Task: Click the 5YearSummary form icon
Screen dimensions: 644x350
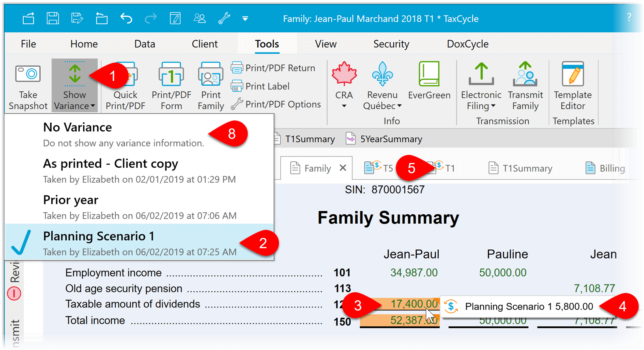Action: coord(350,139)
